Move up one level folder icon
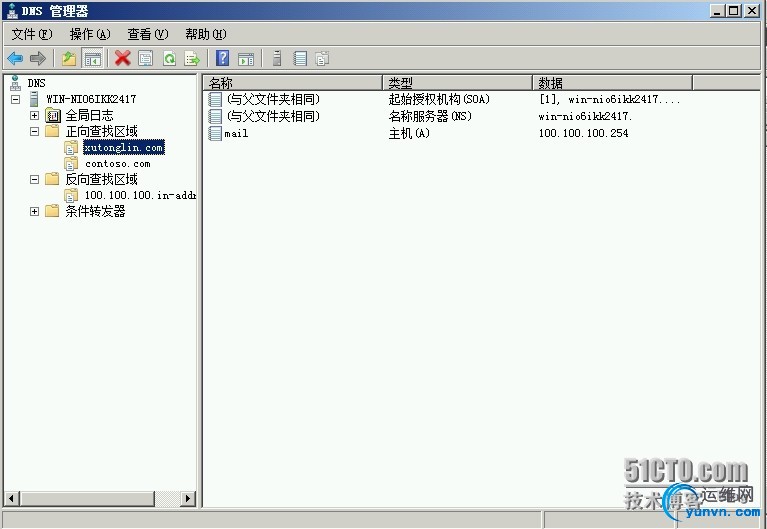The height and width of the screenshot is (529, 767). pos(69,59)
